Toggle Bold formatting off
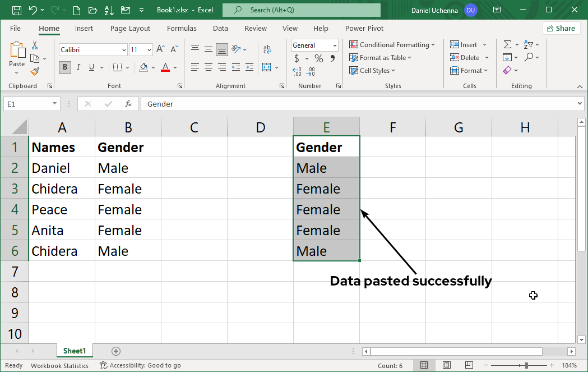This screenshot has height=372, width=588. [x=65, y=67]
